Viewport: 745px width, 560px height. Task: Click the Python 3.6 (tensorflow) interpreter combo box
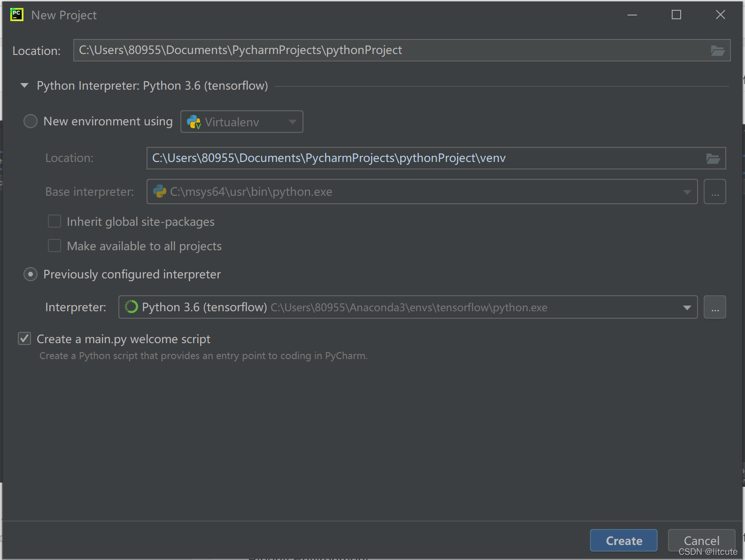[408, 307]
